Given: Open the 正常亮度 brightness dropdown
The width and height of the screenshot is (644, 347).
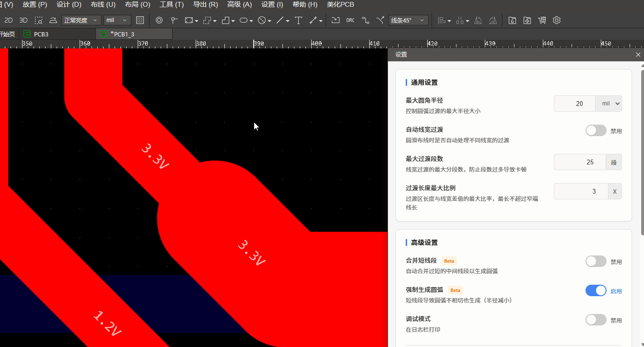Looking at the screenshot, I should pyautogui.click(x=81, y=20).
